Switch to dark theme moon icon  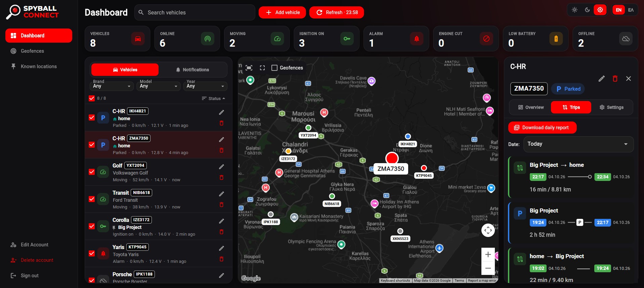click(587, 10)
